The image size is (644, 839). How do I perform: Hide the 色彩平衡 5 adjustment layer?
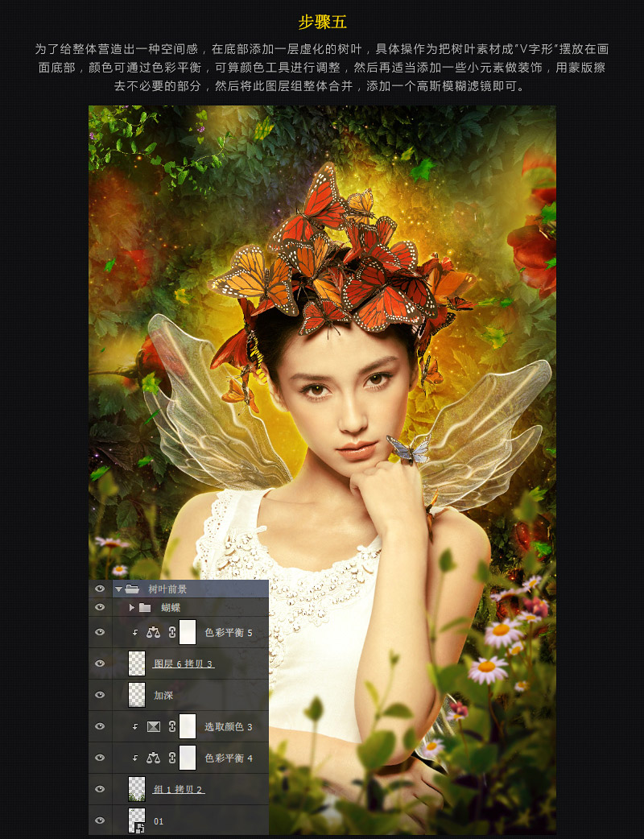(100, 632)
